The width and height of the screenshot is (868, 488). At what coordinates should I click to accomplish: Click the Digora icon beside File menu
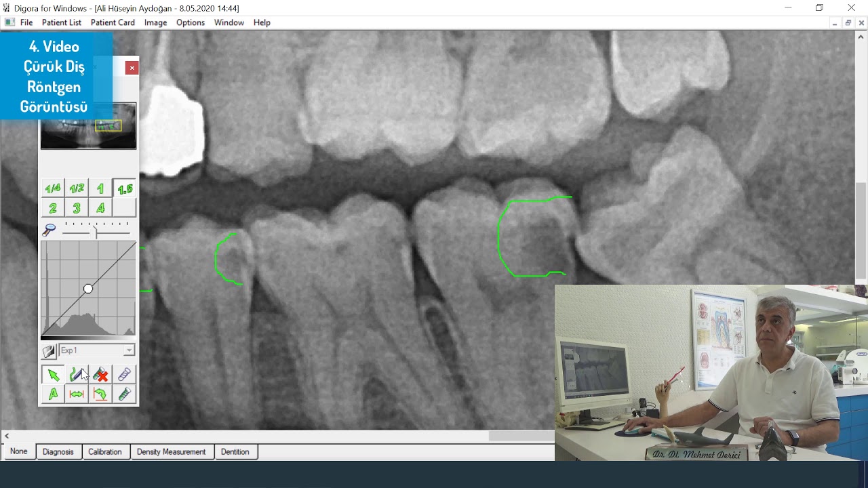[9, 22]
